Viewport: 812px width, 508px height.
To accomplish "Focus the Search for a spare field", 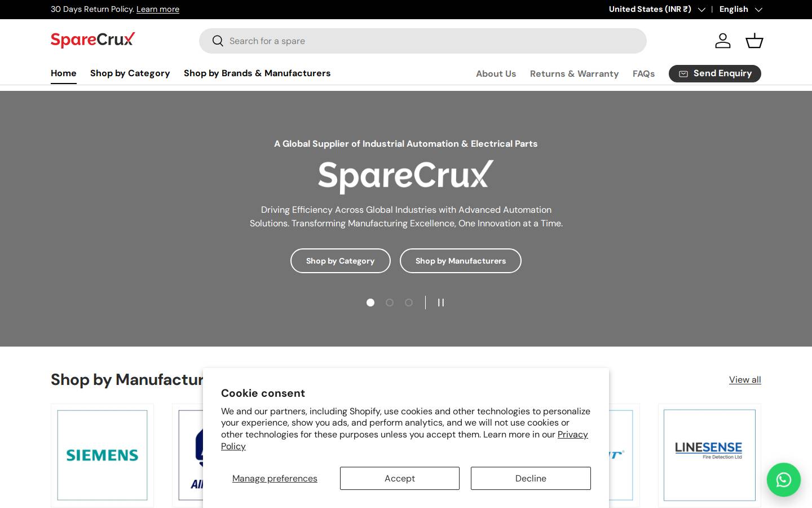I will pyautogui.click(x=423, y=41).
